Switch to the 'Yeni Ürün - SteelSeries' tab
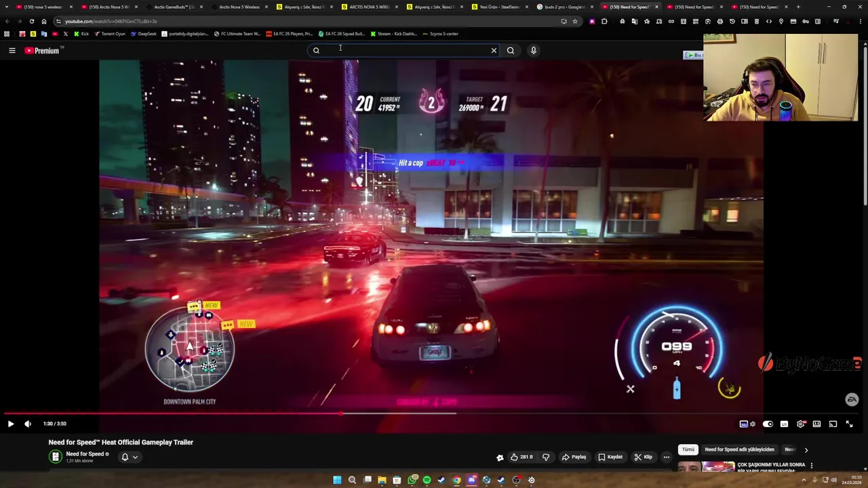Screen dimensions: 868x488 coord(499,7)
